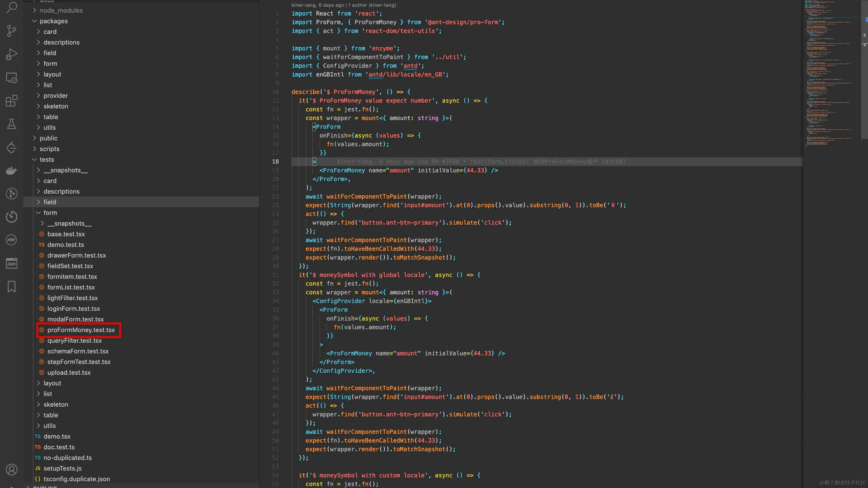Screen dimensions: 868x488
Task: Open the Source Control view
Action: pyautogui.click(x=11, y=31)
